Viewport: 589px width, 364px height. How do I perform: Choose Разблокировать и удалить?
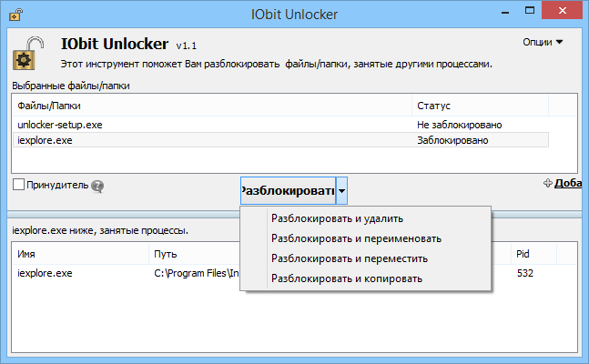[x=337, y=218]
